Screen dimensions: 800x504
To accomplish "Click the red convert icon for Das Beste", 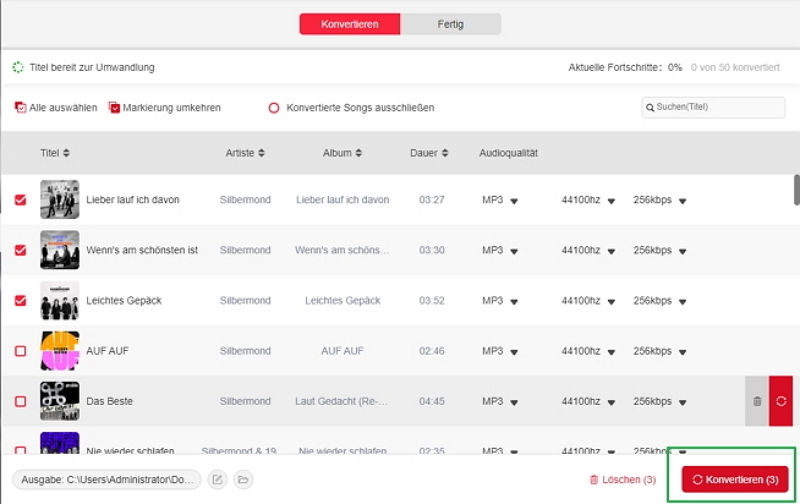I will [x=781, y=401].
